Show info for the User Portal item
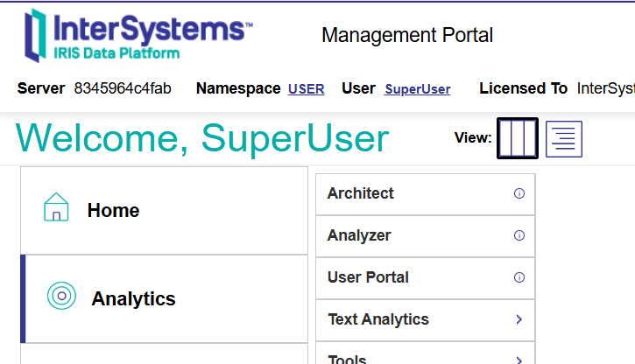 tap(519, 277)
